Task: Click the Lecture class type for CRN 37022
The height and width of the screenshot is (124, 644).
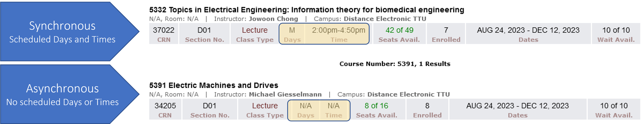Action: pyautogui.click(x=254, y=31)
